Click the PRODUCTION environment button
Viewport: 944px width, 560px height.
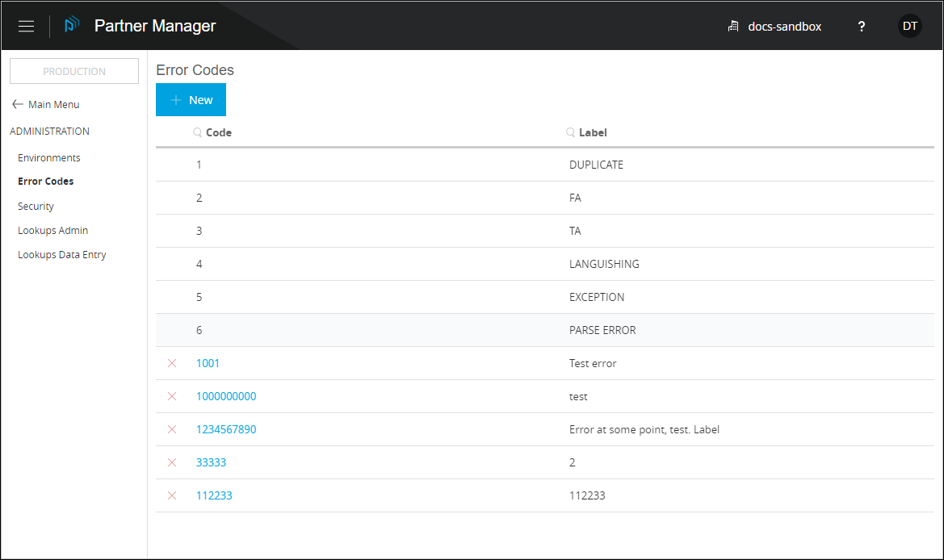(74, 71)
